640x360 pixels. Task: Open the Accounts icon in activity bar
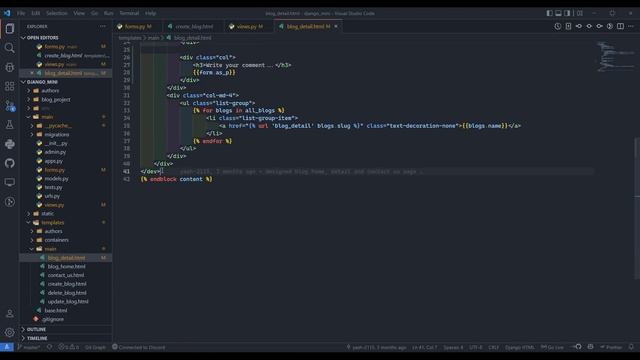point(10,313)
